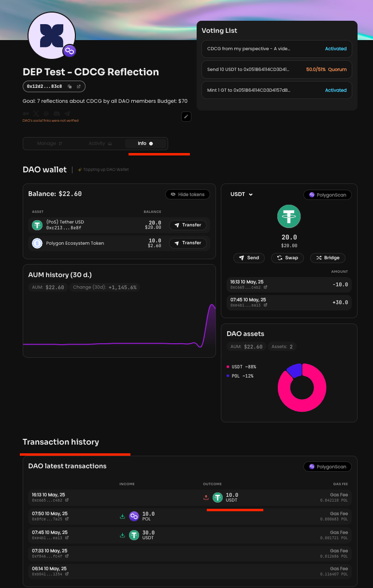373x588 pixels.
Task: Toggle Hide tokens in the balance panel
Action: [x=187, y=194]
